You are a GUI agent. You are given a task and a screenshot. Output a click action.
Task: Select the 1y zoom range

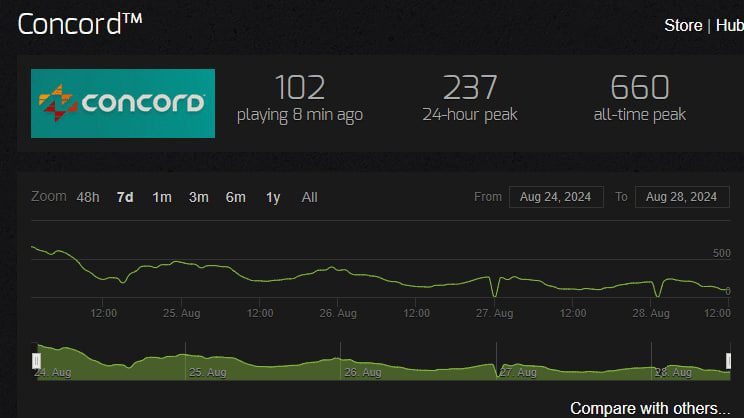coord(273,197)
